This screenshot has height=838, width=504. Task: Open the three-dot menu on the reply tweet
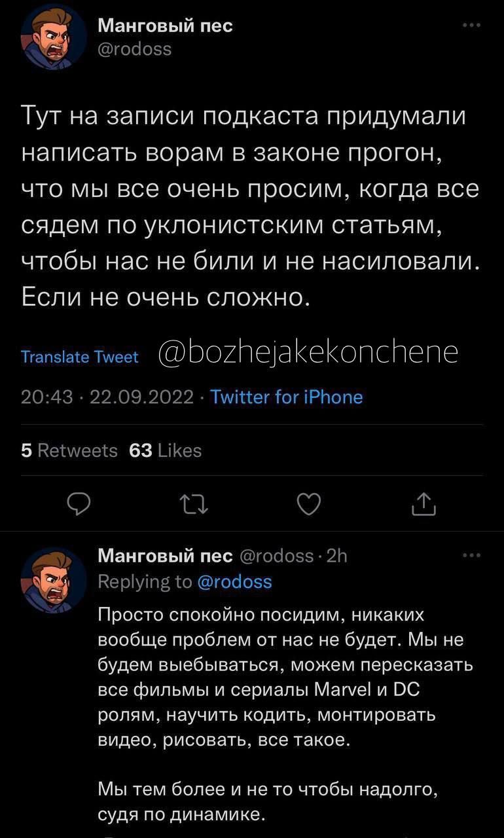(x=471, y=556)
